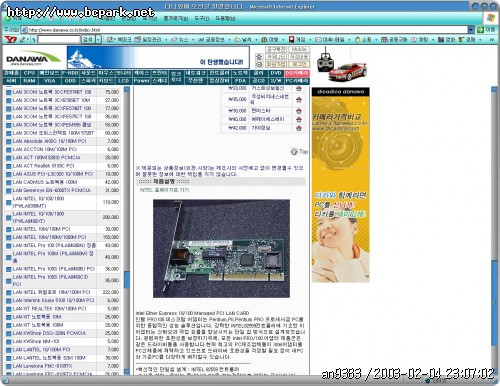
Task: Select the Power category tab
Action: pos(141,81)
